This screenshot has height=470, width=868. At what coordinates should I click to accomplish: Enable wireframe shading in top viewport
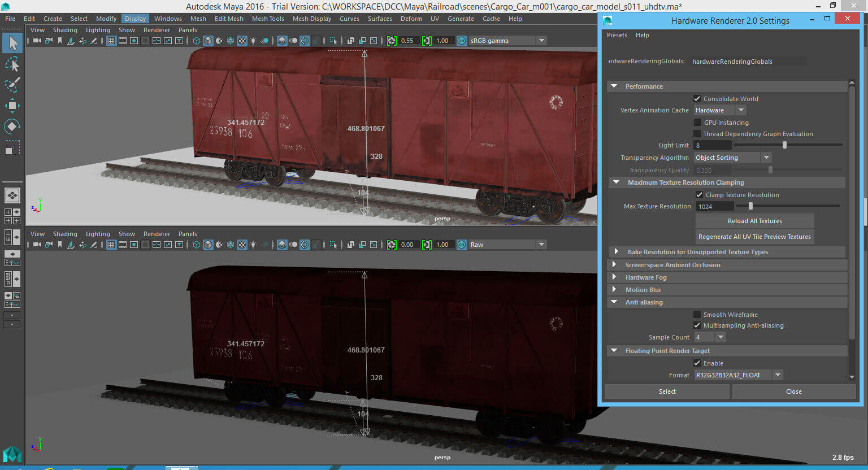tap(197, 41)
